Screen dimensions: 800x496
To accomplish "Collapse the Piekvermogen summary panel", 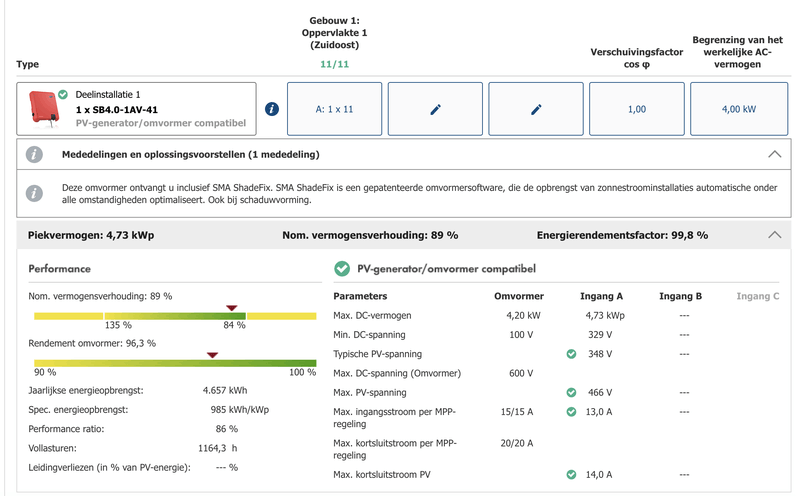I will tap(773, 235).
